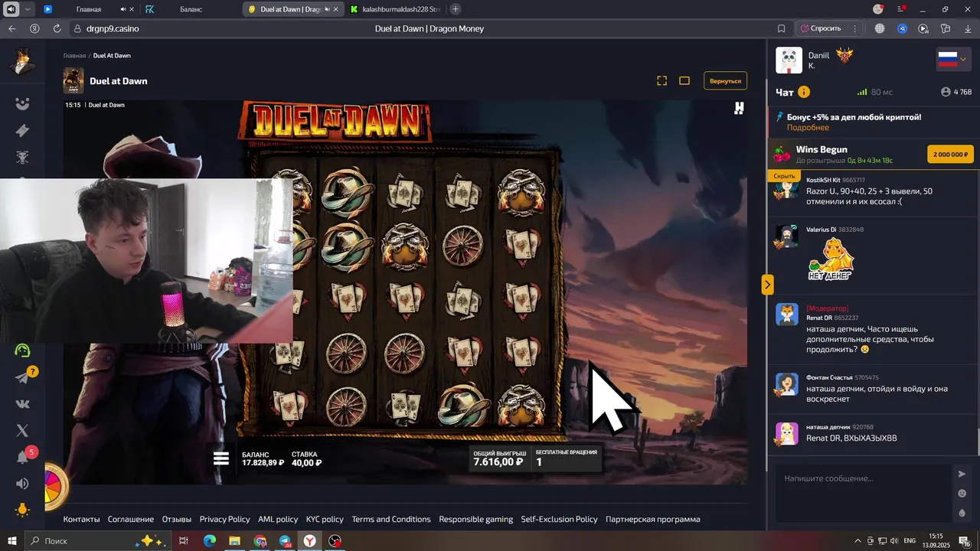Open the bug-like icon in left sidebar

tap(23, 157)
